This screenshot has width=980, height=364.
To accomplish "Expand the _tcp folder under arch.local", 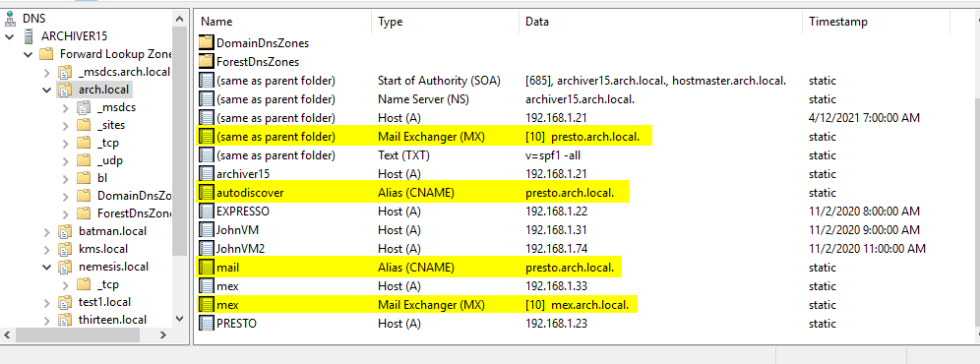I will (x=66, y=143).
